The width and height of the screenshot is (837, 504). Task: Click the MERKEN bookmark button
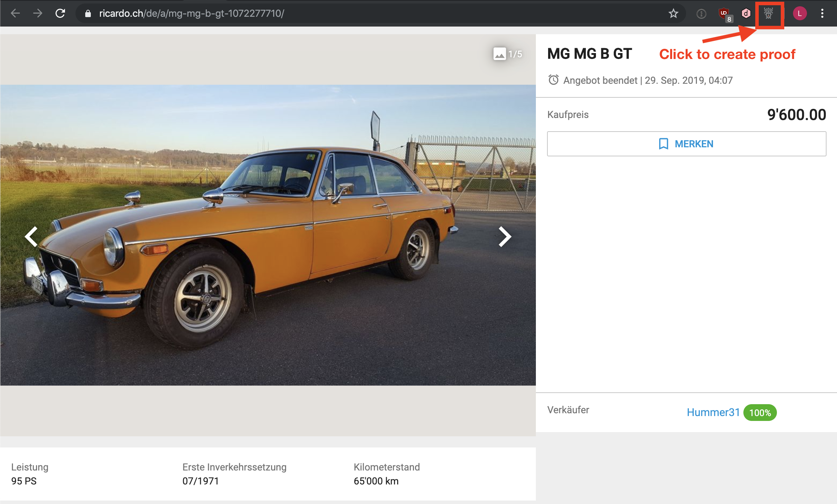point(686,144)
